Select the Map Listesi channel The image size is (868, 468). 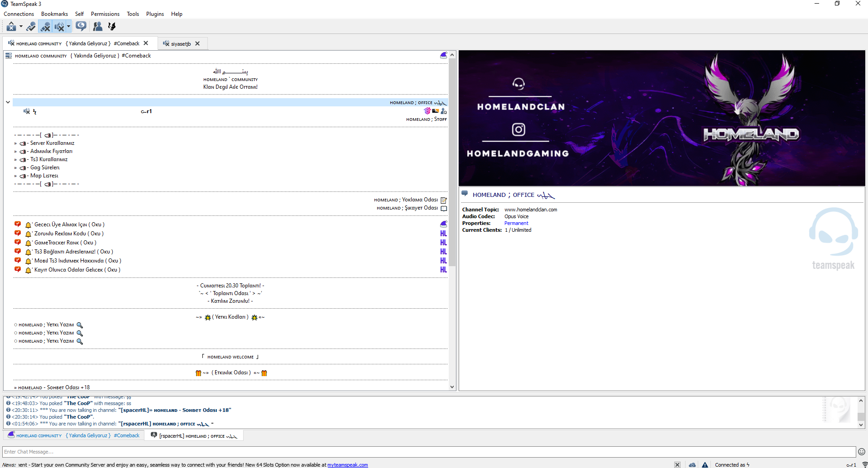(44, 176)
